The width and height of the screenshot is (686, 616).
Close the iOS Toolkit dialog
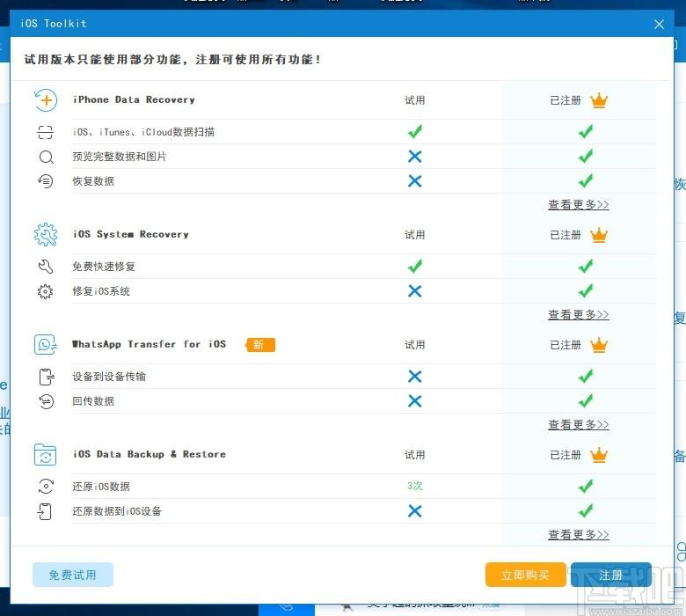click(x=659, y=24)
